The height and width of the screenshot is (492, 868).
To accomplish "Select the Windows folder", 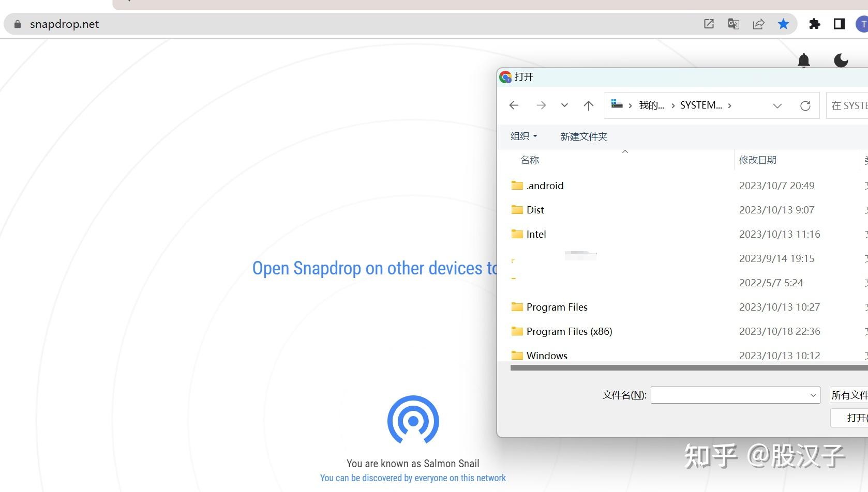I will [x=539, y=355].
